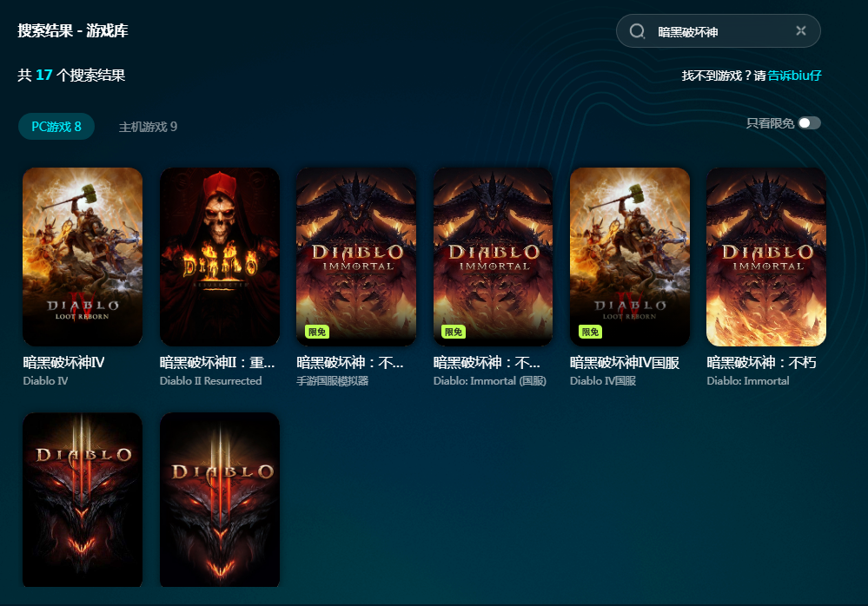The height and width of the screenshot is (606, 868).
Task: Click the 暗黑破坏神IV国服 title text
Action: (622, 362)
